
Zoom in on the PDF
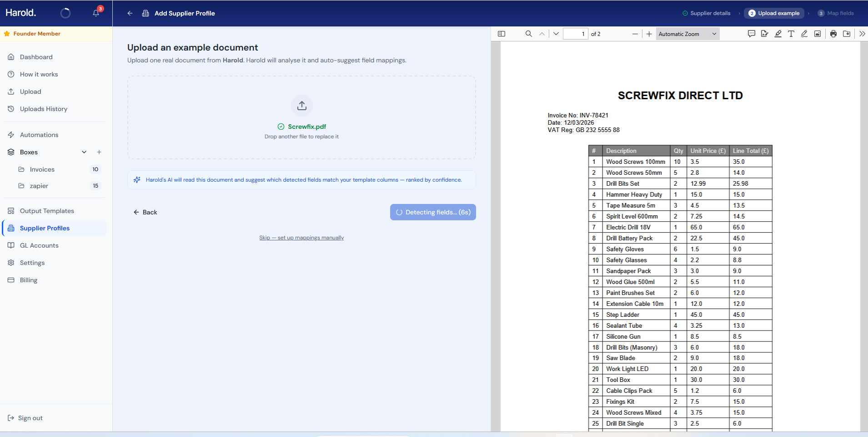(649, 34)
